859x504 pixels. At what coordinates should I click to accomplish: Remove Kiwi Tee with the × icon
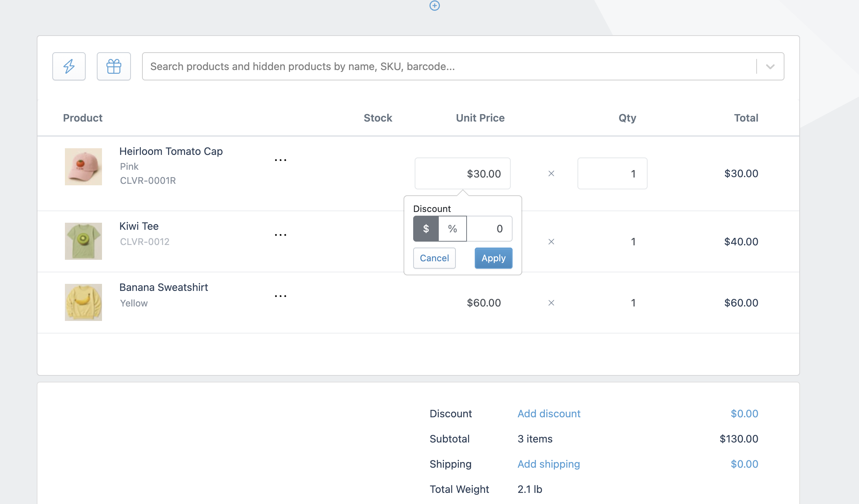click(x=551, y=242)
